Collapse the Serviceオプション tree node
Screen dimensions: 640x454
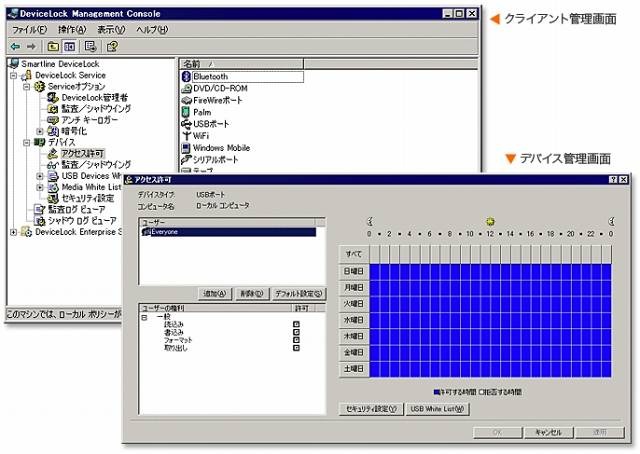27,87
